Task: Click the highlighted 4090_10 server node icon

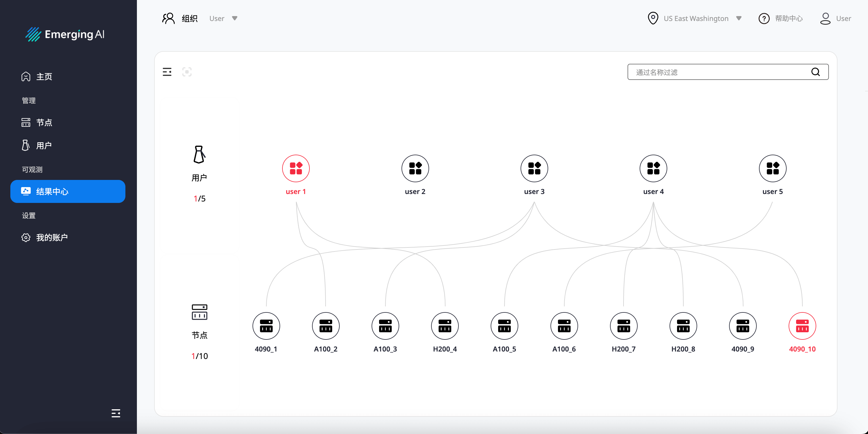Action: point(802,326)
